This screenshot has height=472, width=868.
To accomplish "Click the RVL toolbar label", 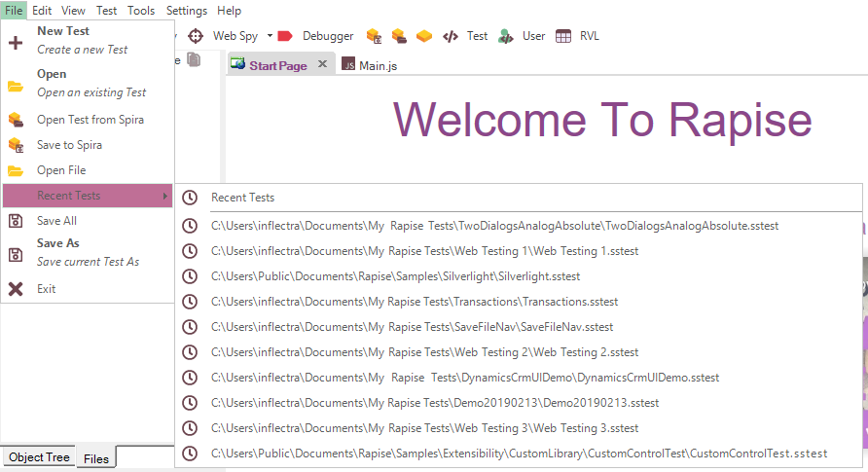I will coord(589,36).
